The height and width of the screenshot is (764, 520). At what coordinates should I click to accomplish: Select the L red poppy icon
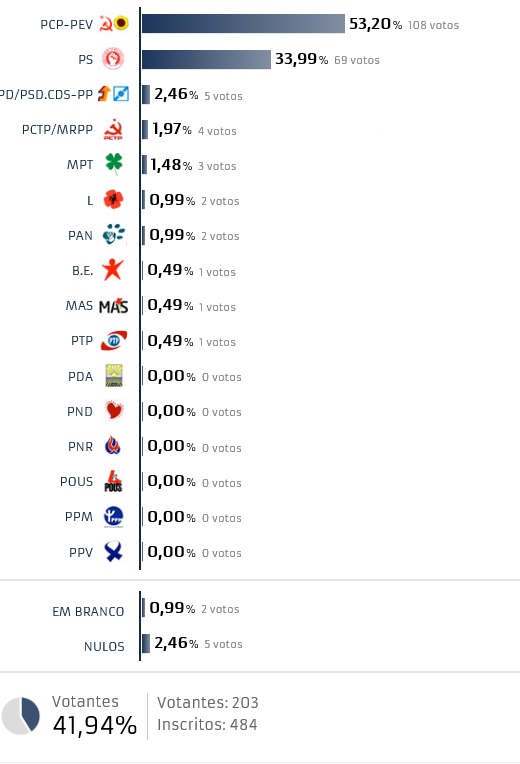pos(114,199)
